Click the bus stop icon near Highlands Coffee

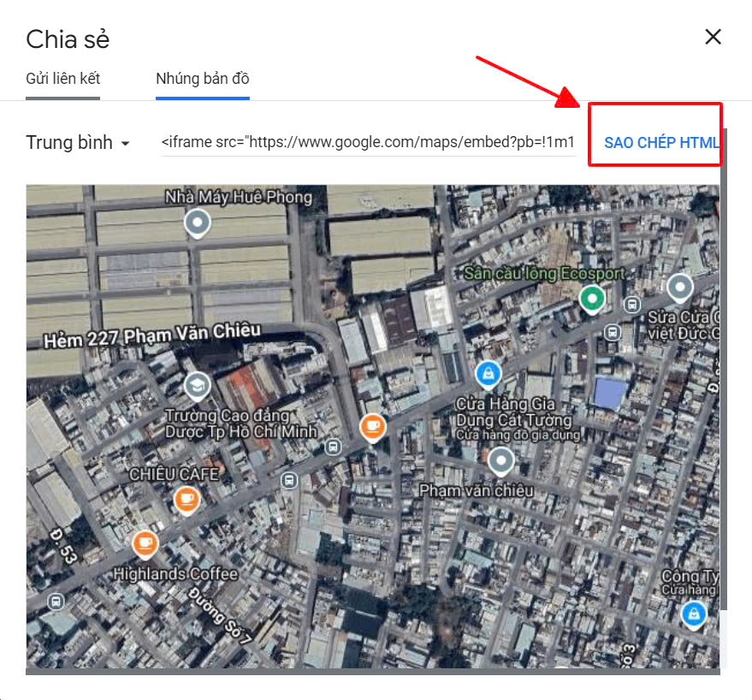pos(56,602)
